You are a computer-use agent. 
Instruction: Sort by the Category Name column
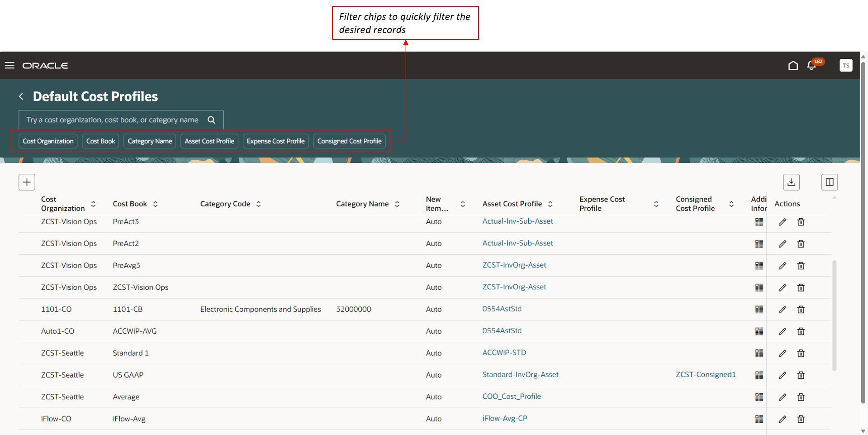point(397,204)
